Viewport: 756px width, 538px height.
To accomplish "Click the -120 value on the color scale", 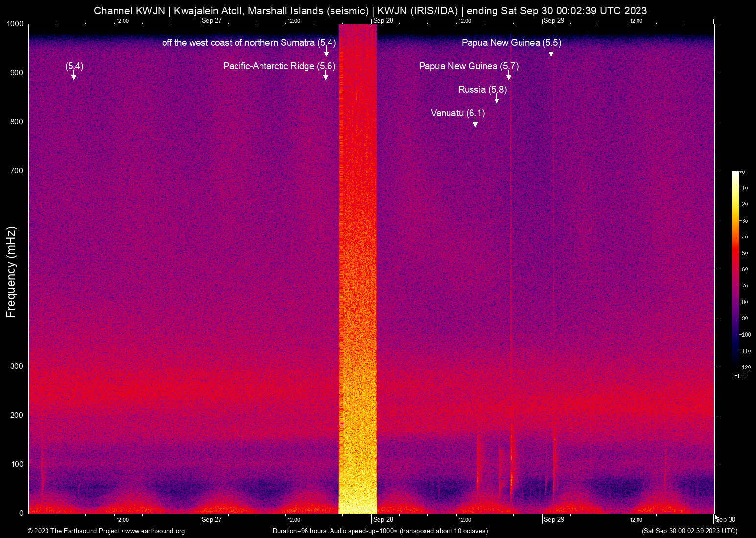I will click(745, 367).
